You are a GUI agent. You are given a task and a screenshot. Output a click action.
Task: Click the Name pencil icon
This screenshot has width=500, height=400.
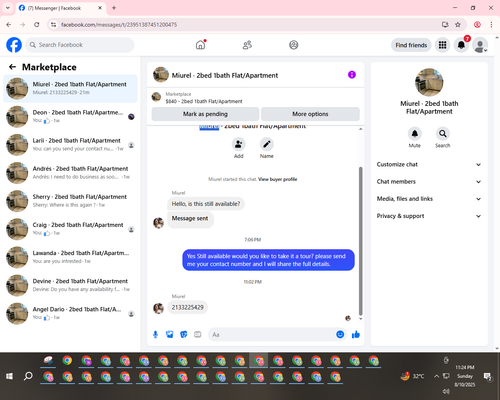(x=267, y=144)
